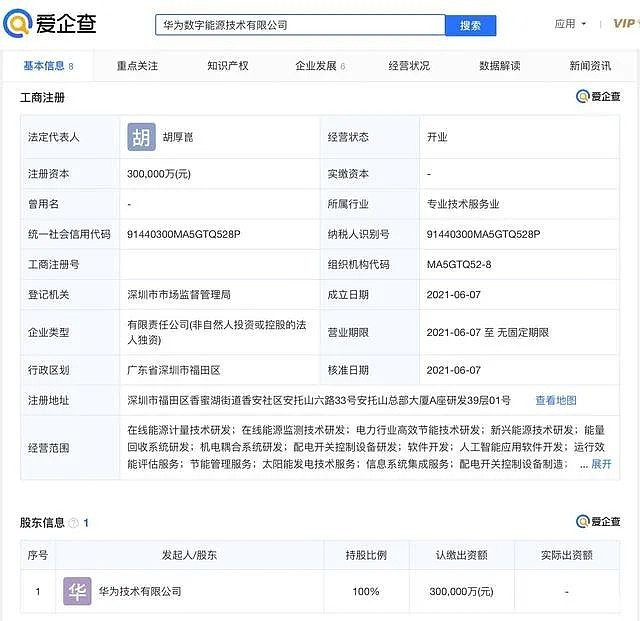Screen dimensions: 640x621
Task: Select the 经营状况 tab
Action: tap(409, 66)
